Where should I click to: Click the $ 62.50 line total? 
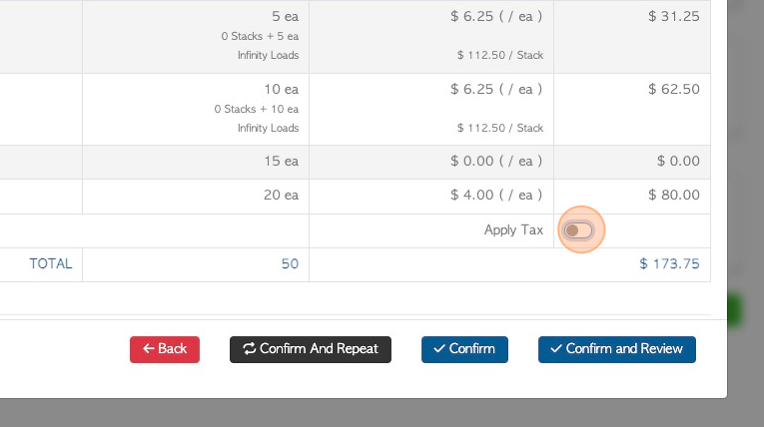point(673,89)
